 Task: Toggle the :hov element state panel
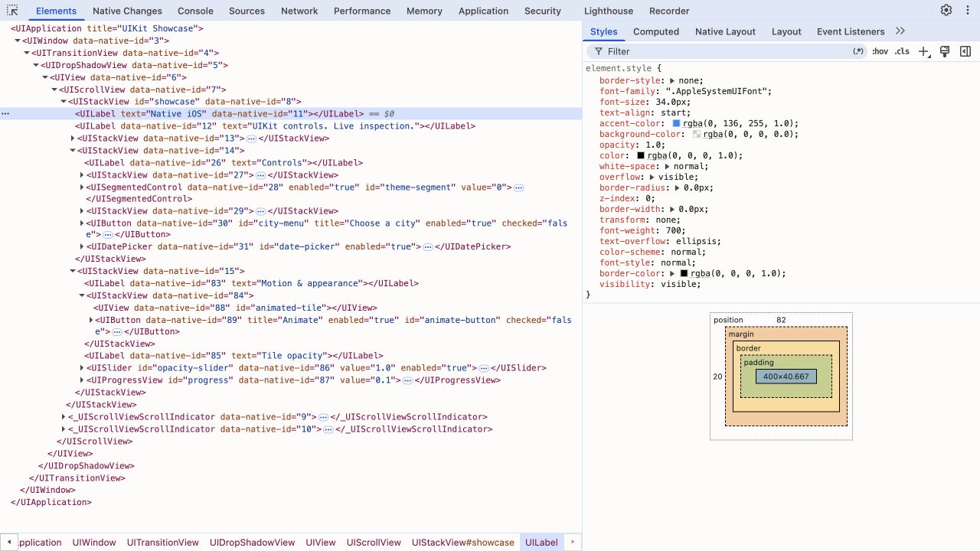[x=880, y=51]
